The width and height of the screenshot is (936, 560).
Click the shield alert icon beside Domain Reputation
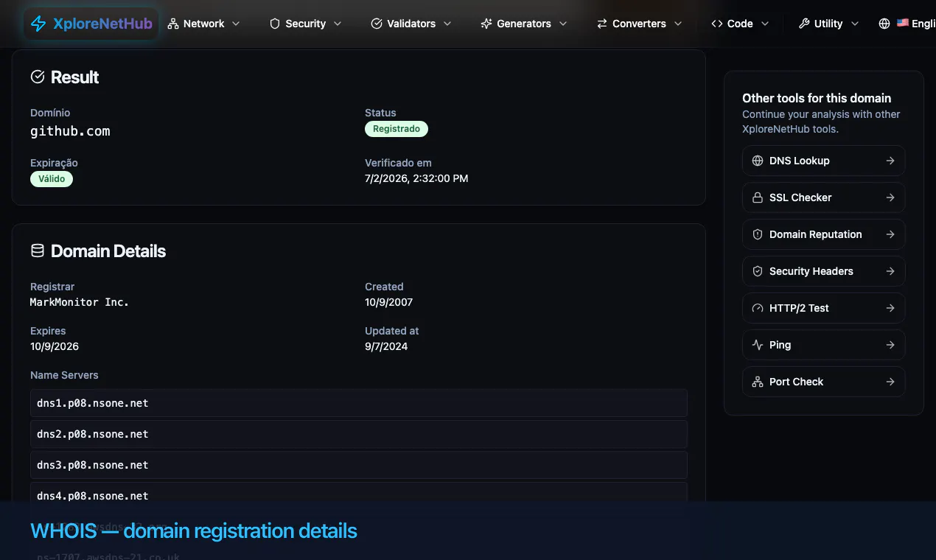pos(758,234)
